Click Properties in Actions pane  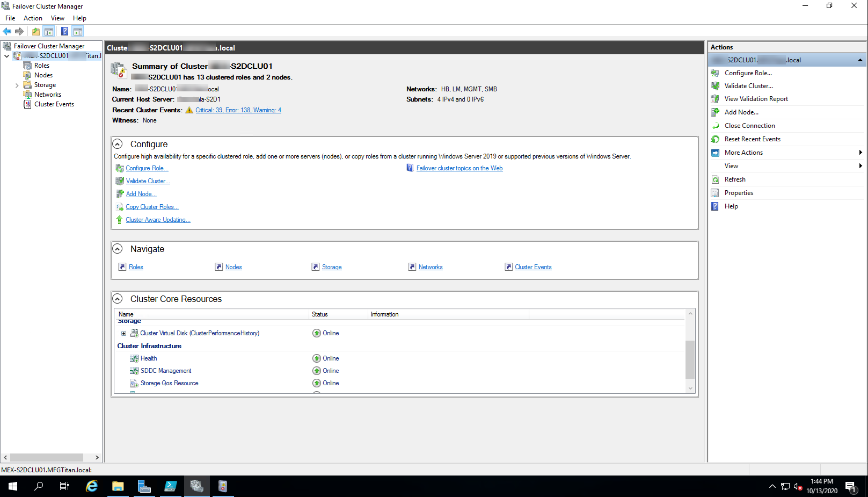(x=739, y=193)
